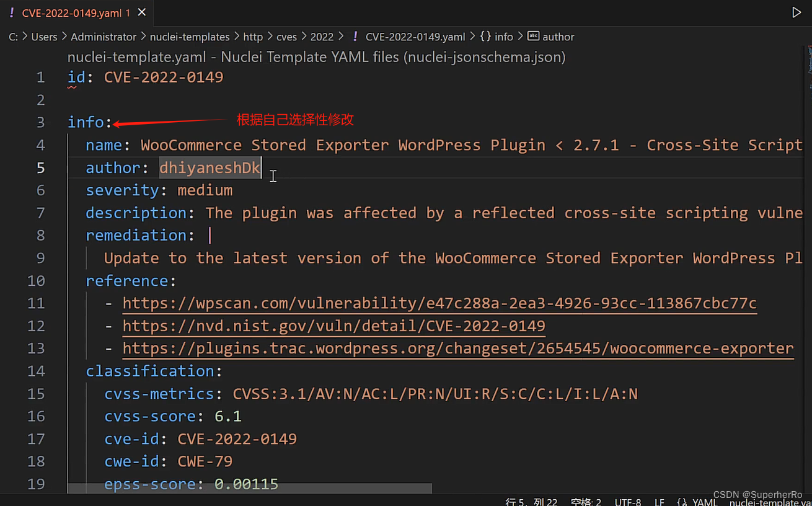Click the YAML file warning icon in the tab

coord(11,12)
